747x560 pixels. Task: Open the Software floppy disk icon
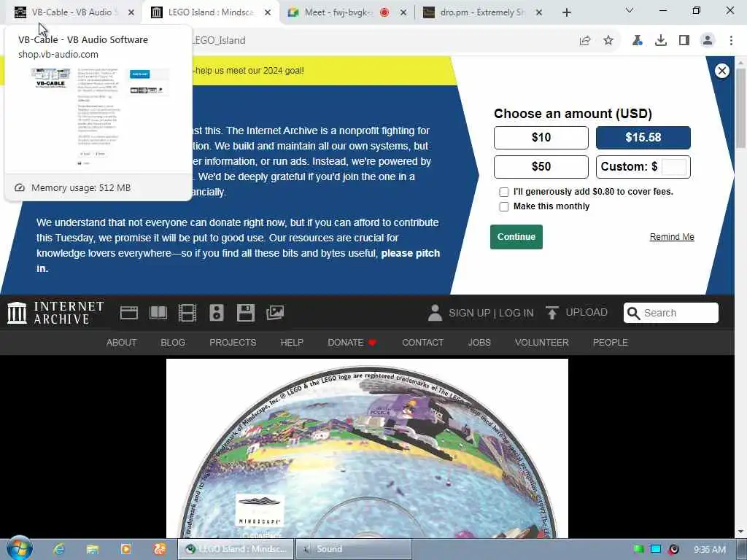click(246, 313)
